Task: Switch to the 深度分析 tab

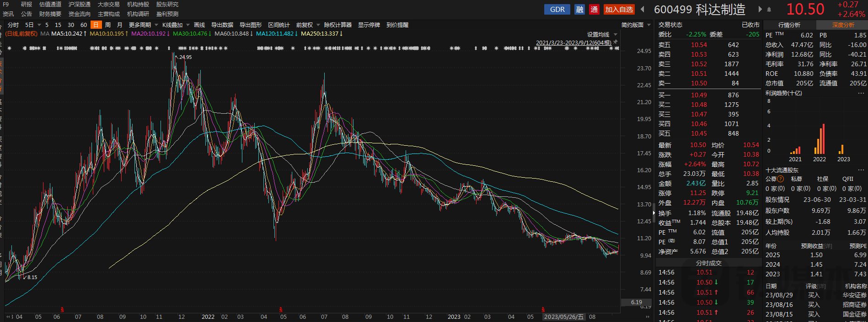Action: point(843,25)
